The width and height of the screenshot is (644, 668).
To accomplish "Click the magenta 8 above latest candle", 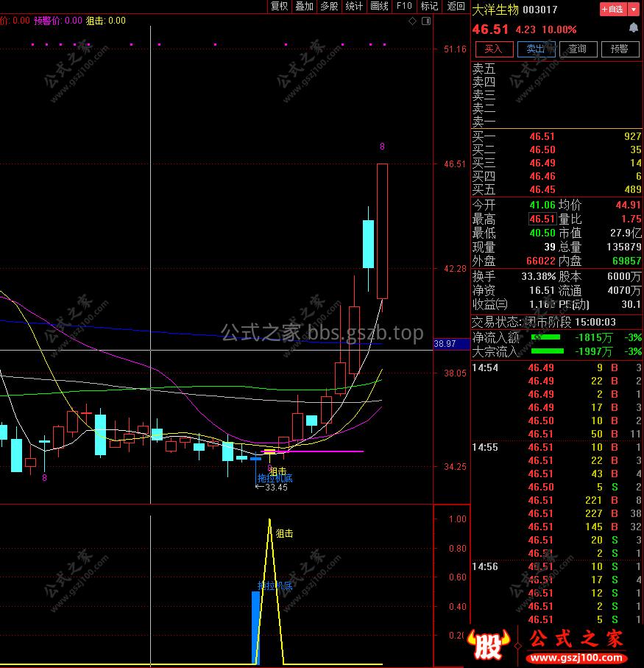I will 382,147.
